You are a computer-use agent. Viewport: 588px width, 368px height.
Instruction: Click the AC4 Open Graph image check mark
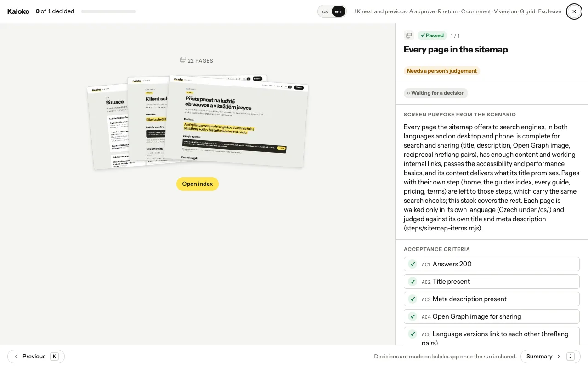413,316
